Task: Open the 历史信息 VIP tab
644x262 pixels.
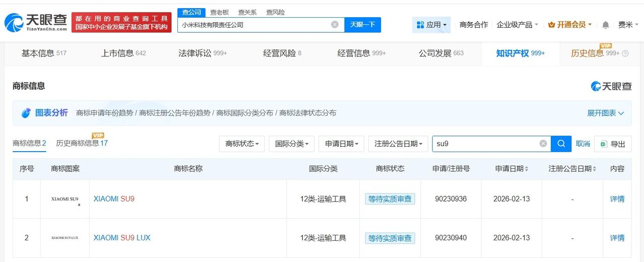Action: (x=595, y=53)
